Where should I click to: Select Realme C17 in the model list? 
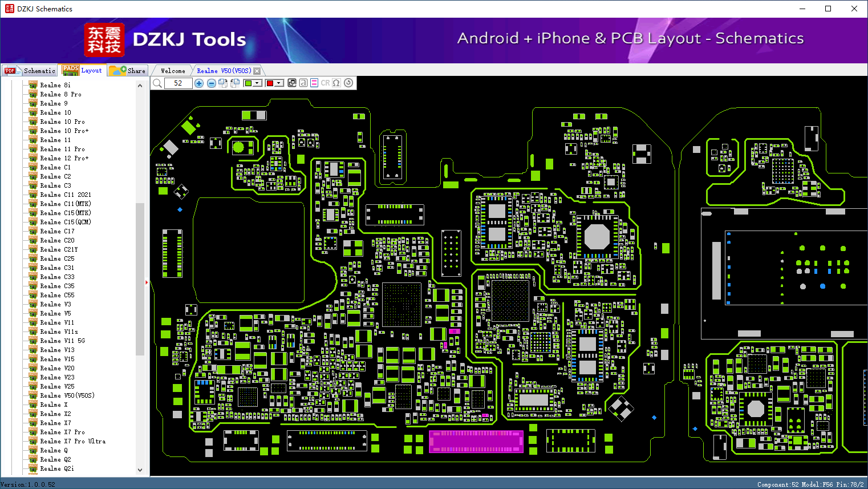(57, 231)
